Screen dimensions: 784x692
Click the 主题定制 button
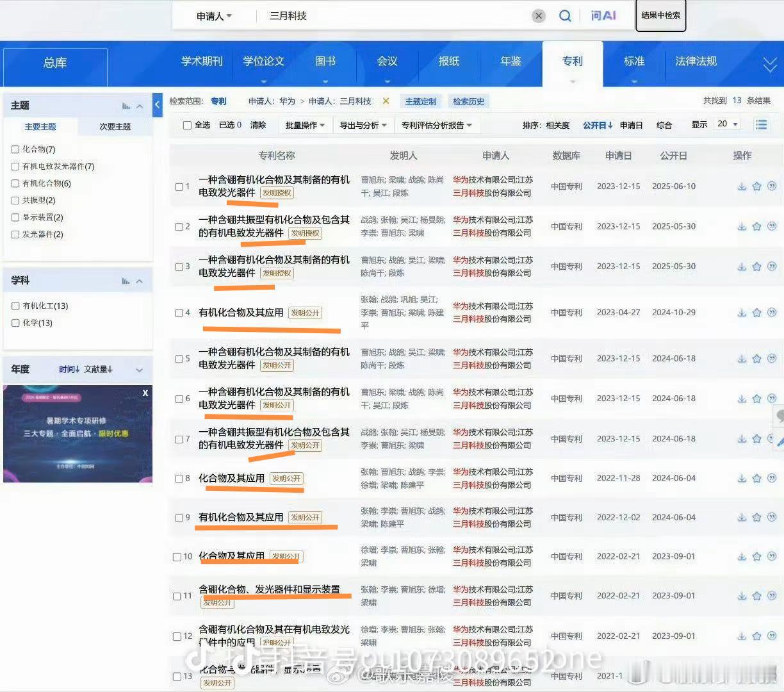coord(421,101)
